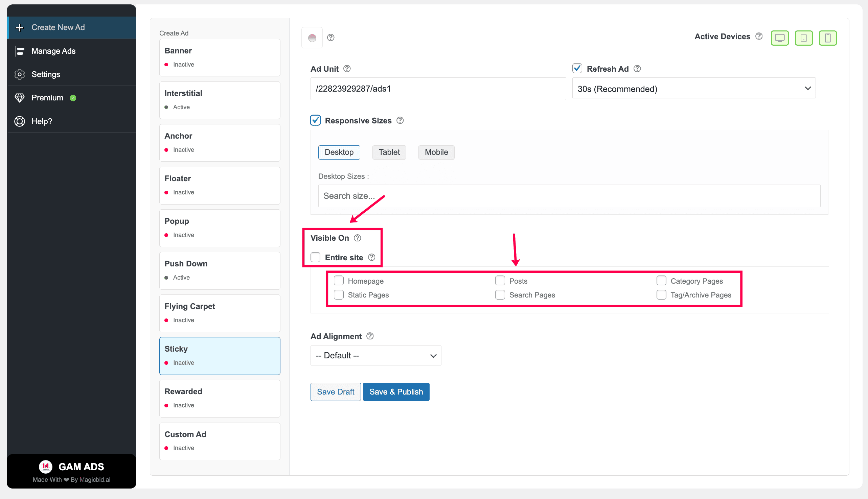Toggle the desktop device icon
The width and height of the screenshot is (868, 499).
(x=780, y=38)
